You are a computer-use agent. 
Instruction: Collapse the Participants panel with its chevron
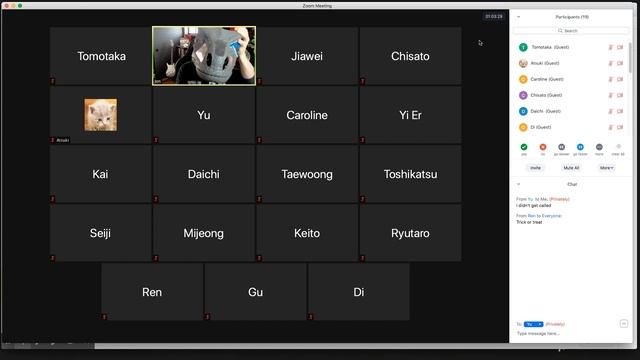tap(518, 17)
